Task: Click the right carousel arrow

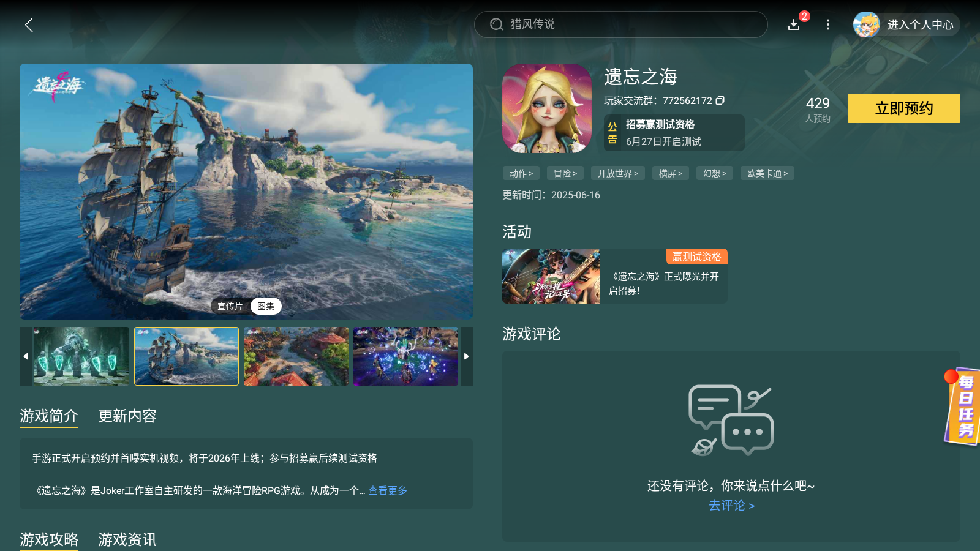Action: (466, 356)
